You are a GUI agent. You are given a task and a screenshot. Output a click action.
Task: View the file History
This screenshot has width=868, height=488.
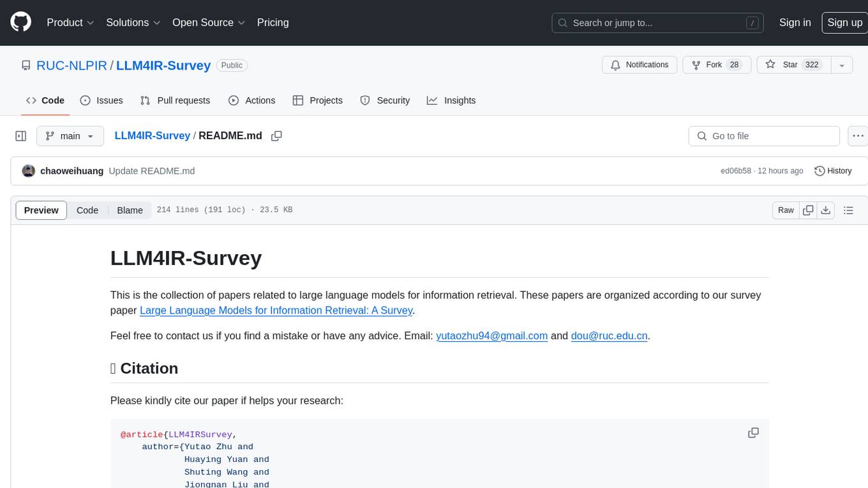(834, 171)
